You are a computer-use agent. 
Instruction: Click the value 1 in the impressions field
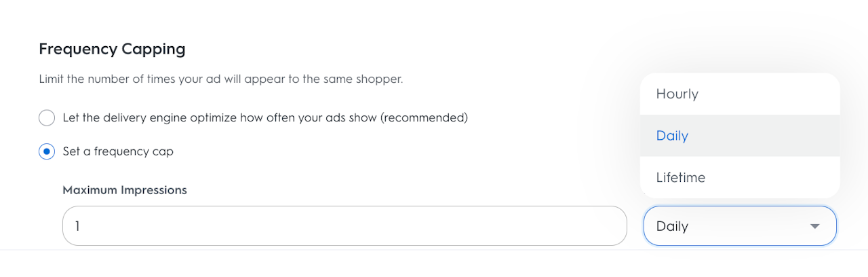77,226
